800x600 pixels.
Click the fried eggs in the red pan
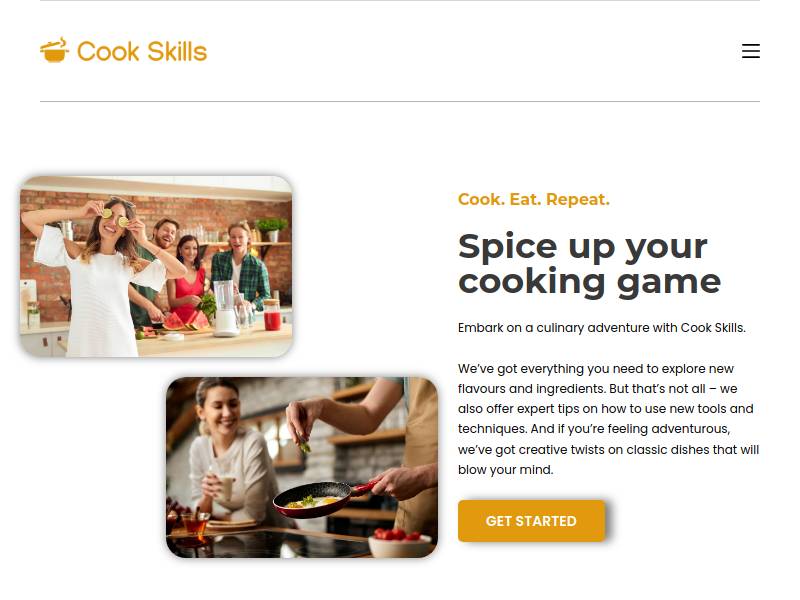312,502
